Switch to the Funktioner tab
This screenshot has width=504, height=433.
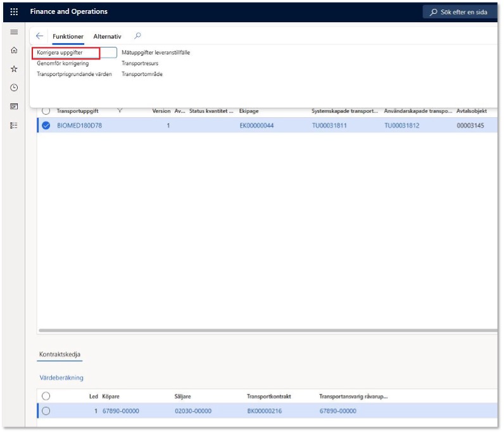coord(68,36)
